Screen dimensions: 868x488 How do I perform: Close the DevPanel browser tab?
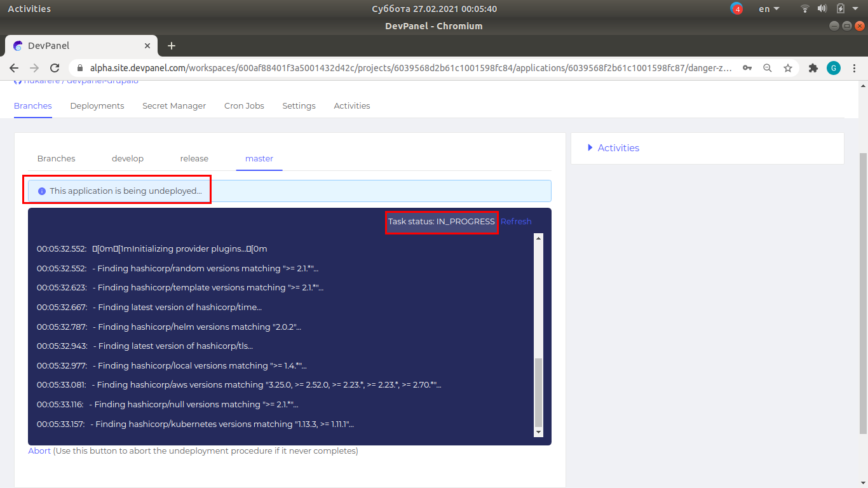coord(147,46)
